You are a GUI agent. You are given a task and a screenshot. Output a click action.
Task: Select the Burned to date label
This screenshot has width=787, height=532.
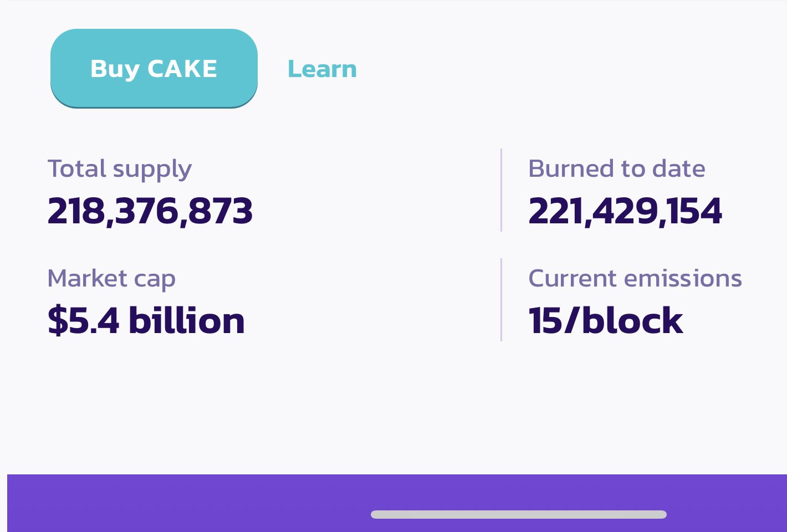coord(617,168)
